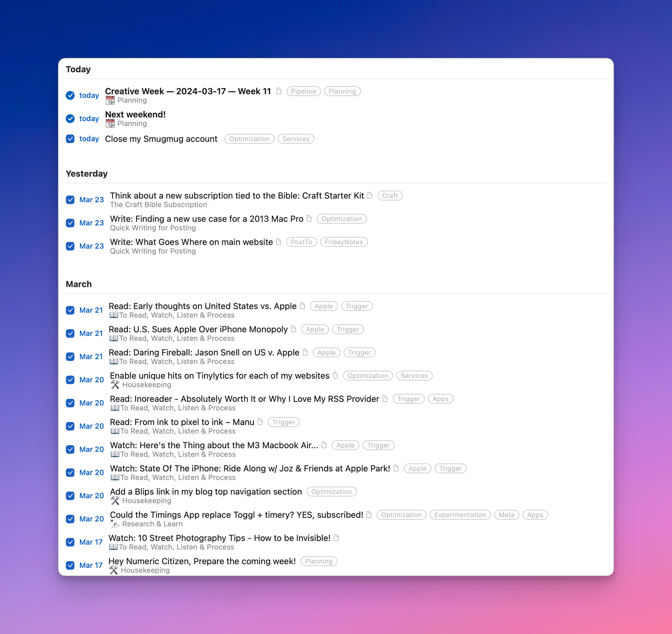The image size is (672, 634).
Task: Click note icon beside Creative Week task
Action: pos(279,91)
